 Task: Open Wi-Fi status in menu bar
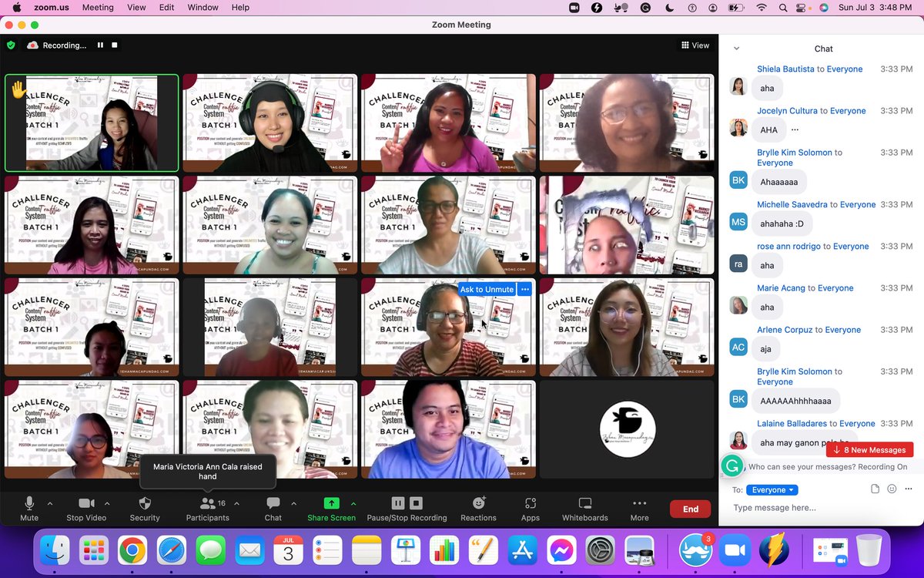[x=762, y=7]
